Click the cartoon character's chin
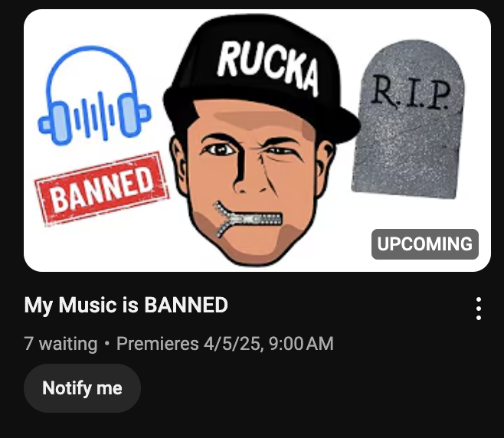 coord(254,249)
